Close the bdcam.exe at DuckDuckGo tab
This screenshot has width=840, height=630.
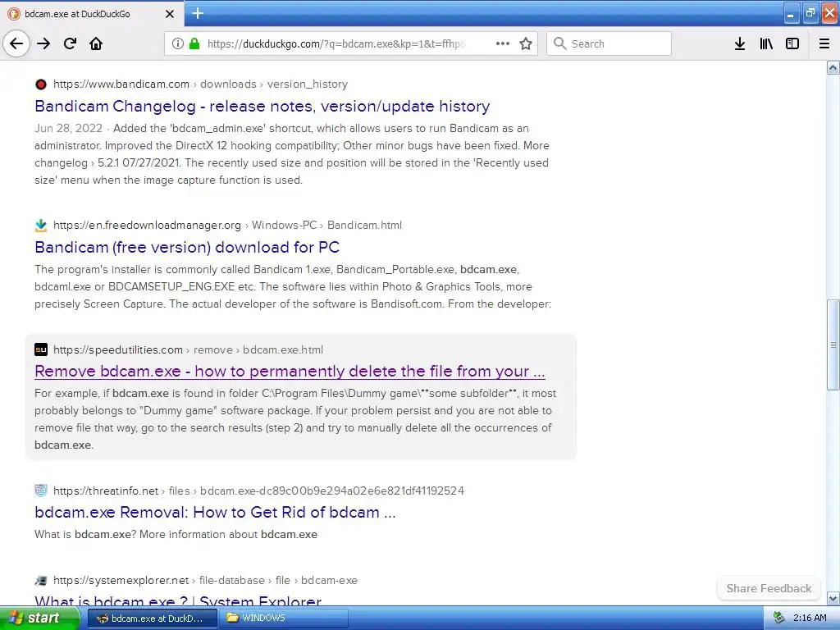(x=170, y=14)
